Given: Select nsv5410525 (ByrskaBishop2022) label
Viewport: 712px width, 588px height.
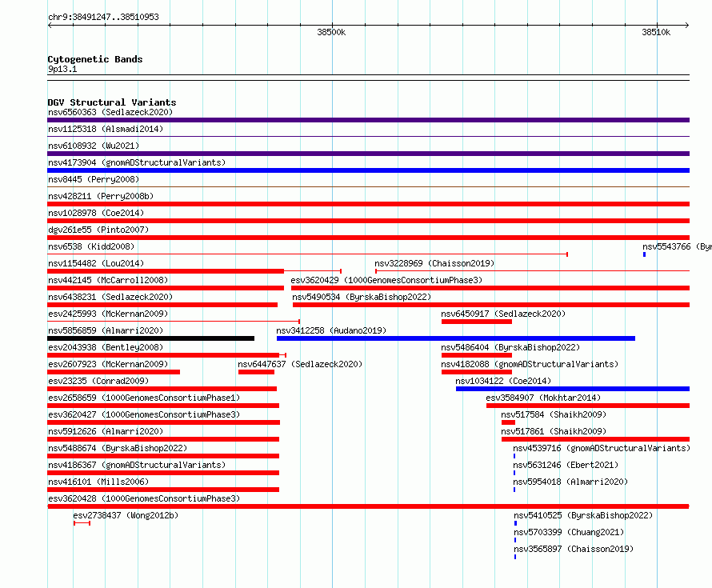Looking at the screenshot, I should [x=583, y=515].
